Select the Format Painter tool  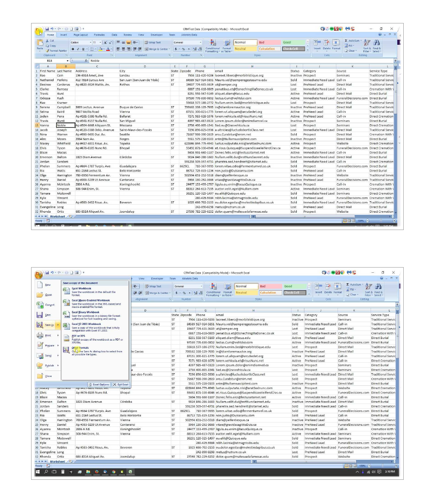[57, 51]
